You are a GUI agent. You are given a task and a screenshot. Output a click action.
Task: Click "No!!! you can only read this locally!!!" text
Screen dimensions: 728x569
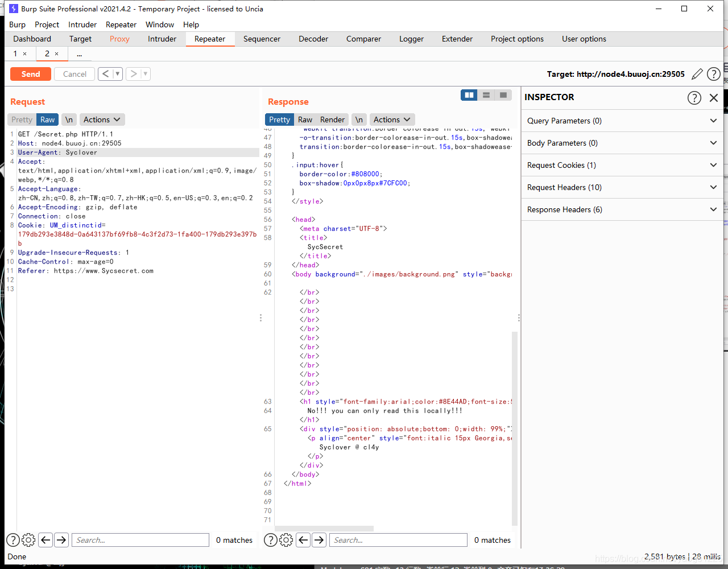pyautogui.click(x=384, y=411)
